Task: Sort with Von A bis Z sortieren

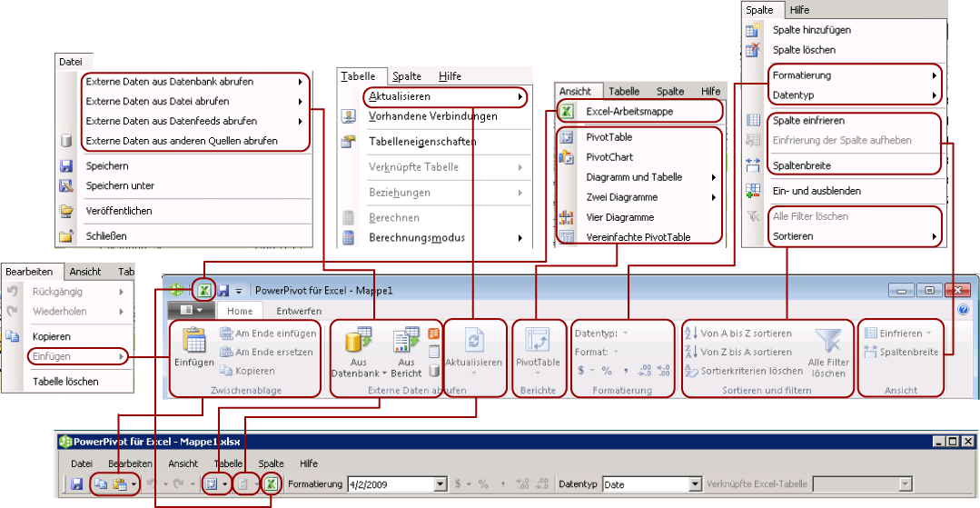Action: click(738, 334)
